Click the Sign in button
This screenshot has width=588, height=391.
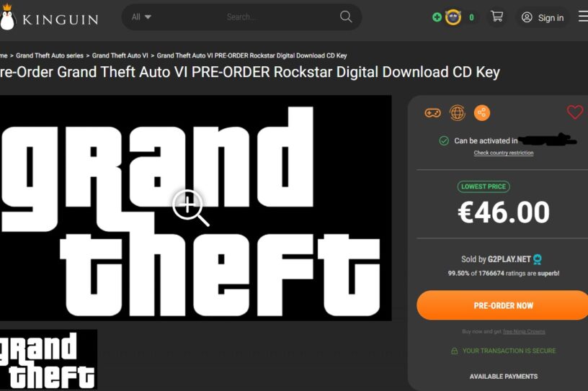click(x=543, y=17)
